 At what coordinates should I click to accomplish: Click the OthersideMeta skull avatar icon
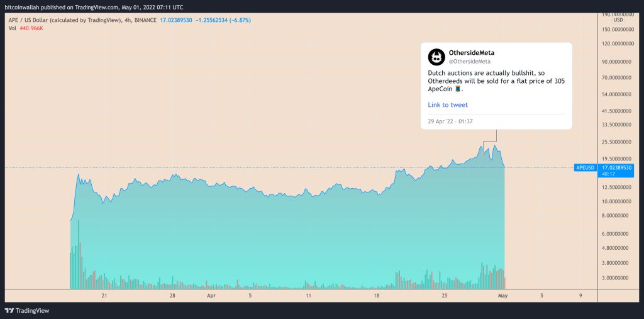click(x=436, y=57)
